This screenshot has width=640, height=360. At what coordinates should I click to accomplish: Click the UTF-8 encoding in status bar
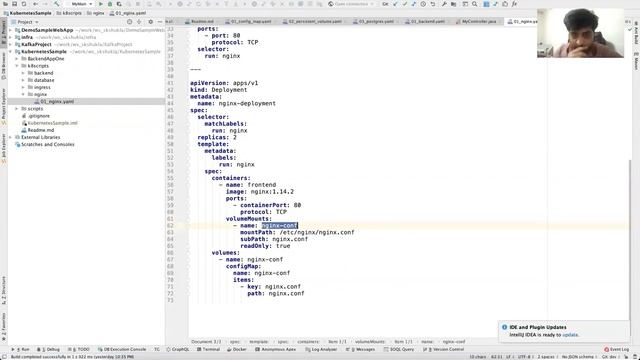click(524, 357)
